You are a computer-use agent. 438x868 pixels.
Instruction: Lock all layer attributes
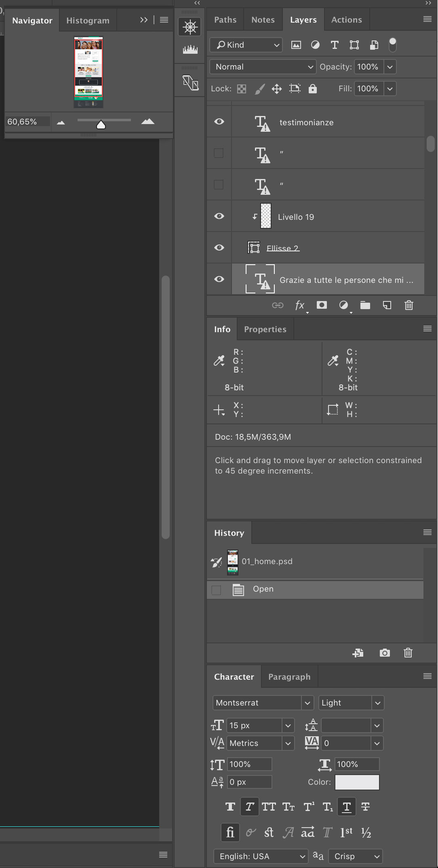[313, 88]
